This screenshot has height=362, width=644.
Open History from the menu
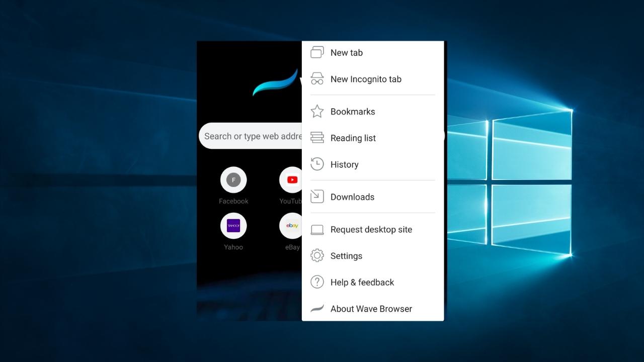[373, 164]
